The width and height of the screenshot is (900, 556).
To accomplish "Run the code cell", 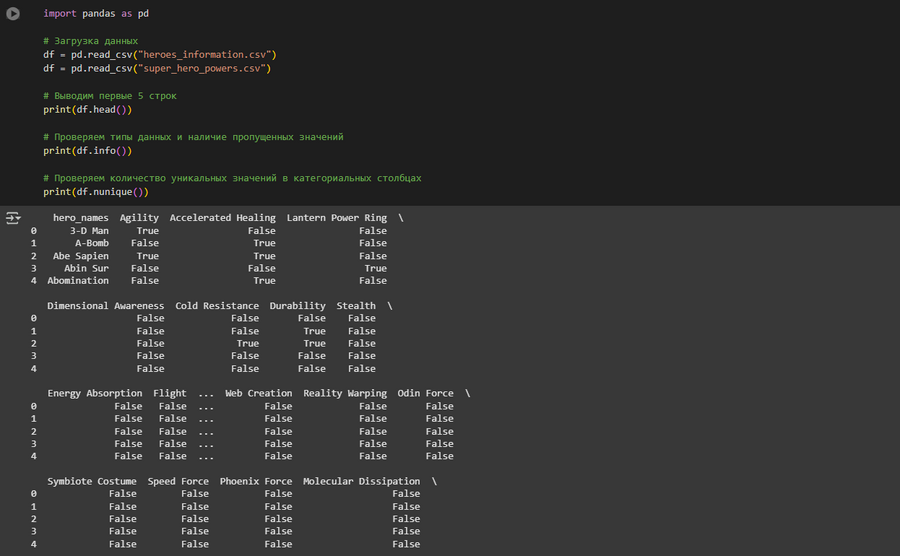I will [x=14, y=14].
